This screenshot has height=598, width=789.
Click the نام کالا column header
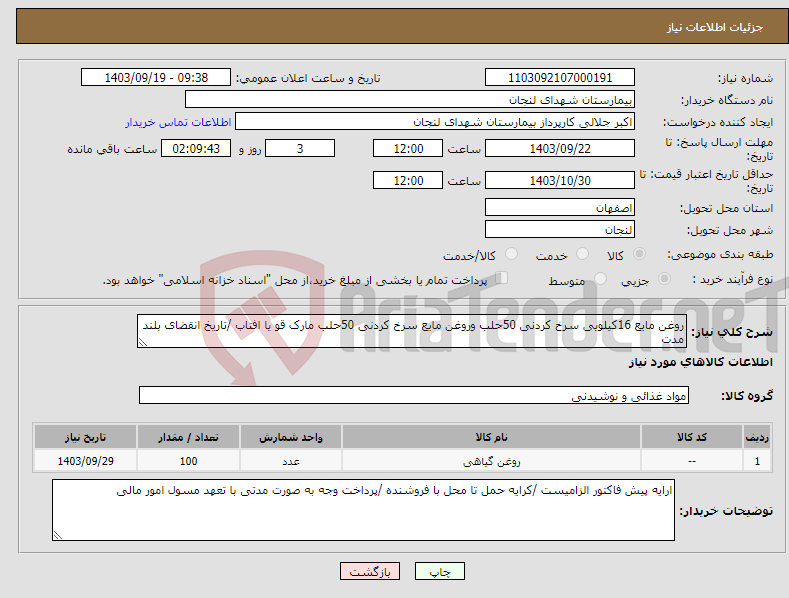tap(491, 437)
